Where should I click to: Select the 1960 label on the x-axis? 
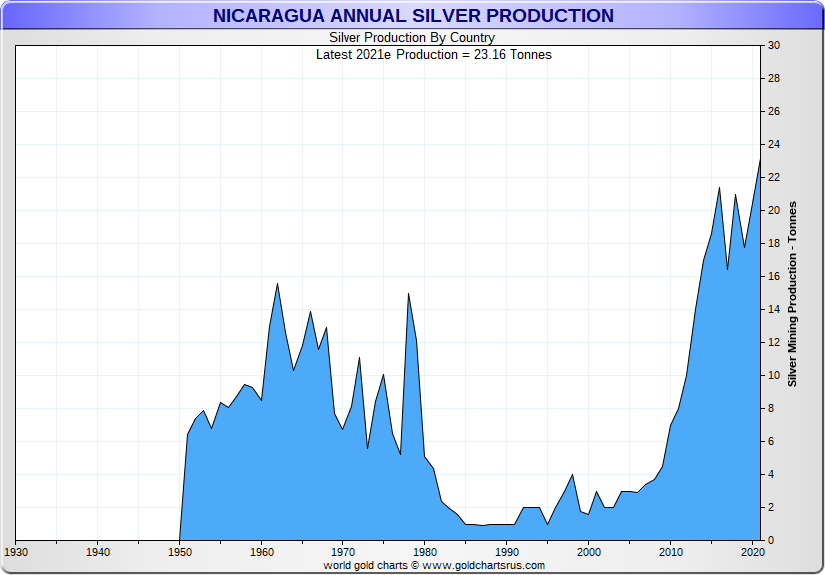pyautogui.click(x=262, y=552)
